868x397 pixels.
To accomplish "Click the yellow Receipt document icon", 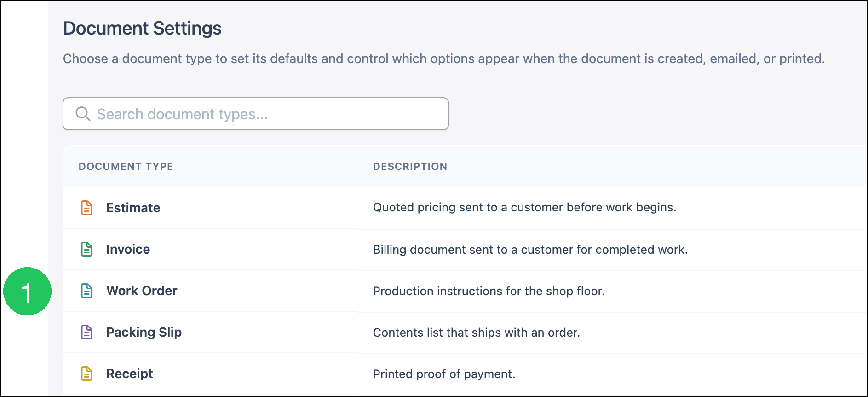I will (x=86, y=374).
